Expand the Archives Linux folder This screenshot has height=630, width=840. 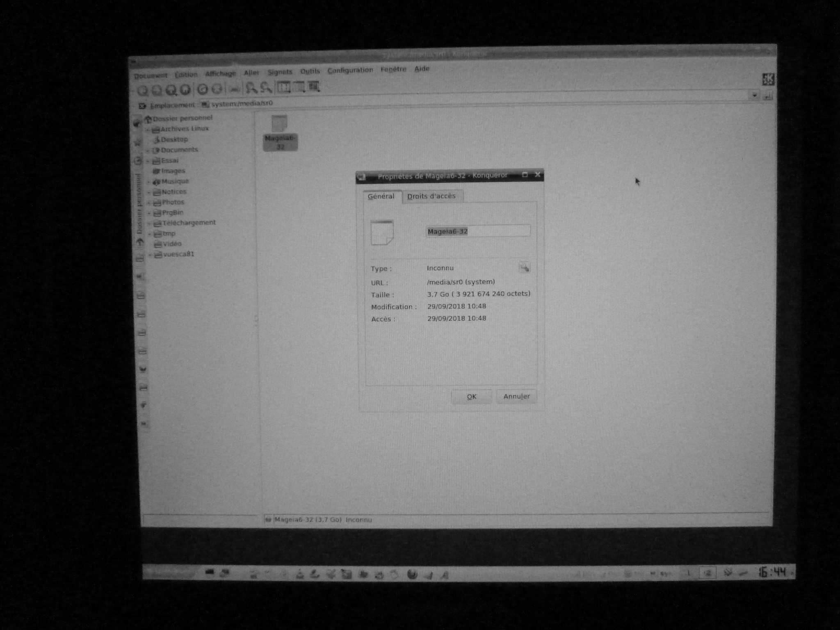coord(149,130)
